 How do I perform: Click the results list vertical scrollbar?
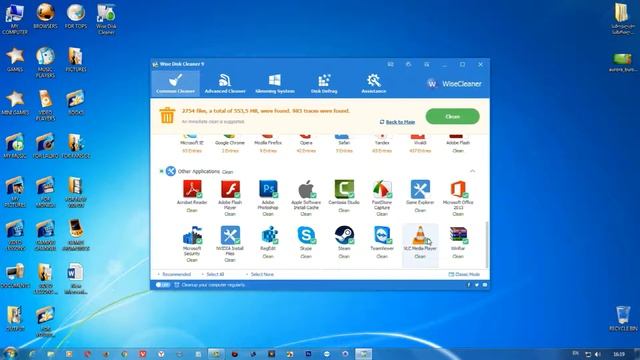486,244
